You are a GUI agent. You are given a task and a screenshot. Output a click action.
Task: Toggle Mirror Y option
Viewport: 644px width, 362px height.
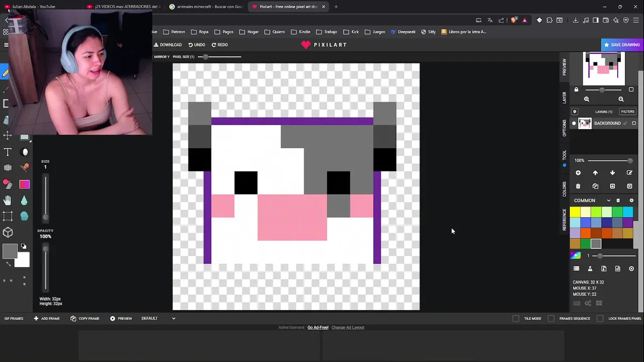tap(162, 57)
